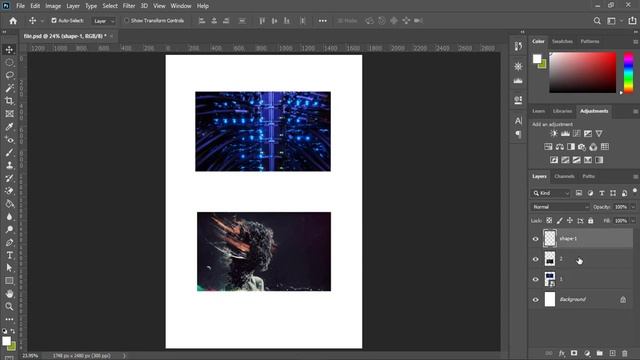Image resolution: width=640 pixels, height=360 pixels.
Task: Add a layer mask icon
Action: coord(574,353)
